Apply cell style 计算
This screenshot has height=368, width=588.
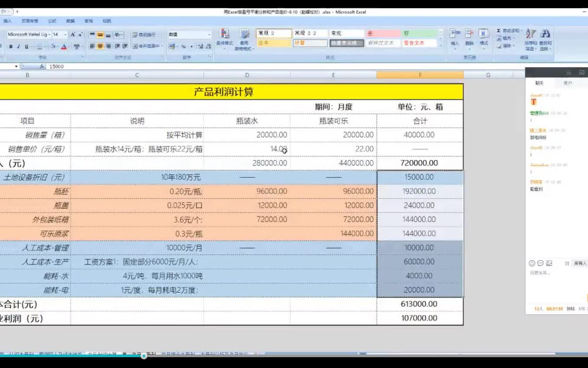click(x=310, y=43)
